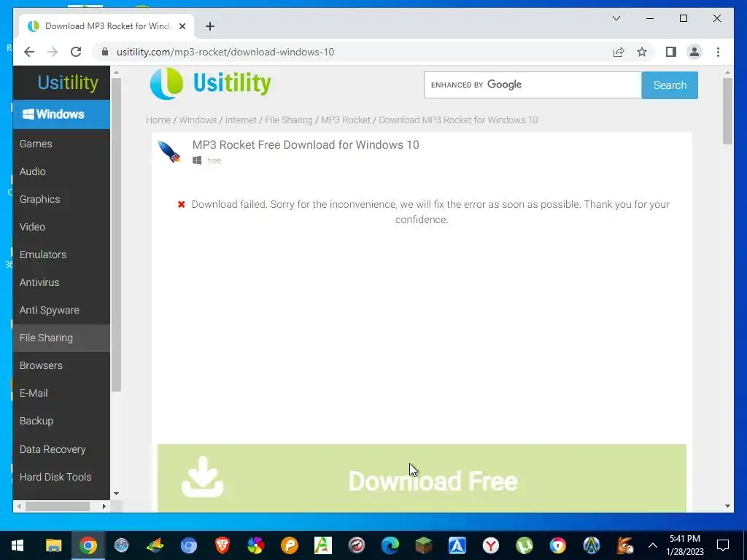Viewport: 747px width, 560px height.
Task: Click the main page scroll down arrow
Action: click(x=727, y=506)
